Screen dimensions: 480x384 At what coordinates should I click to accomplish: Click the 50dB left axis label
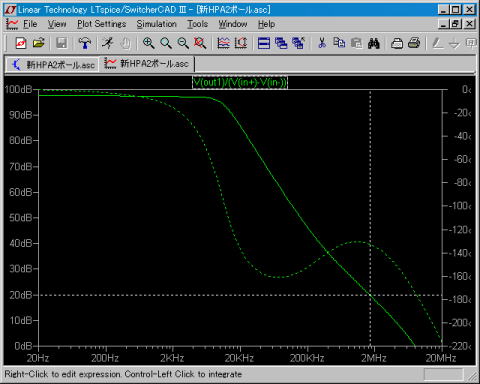point(21,218)
